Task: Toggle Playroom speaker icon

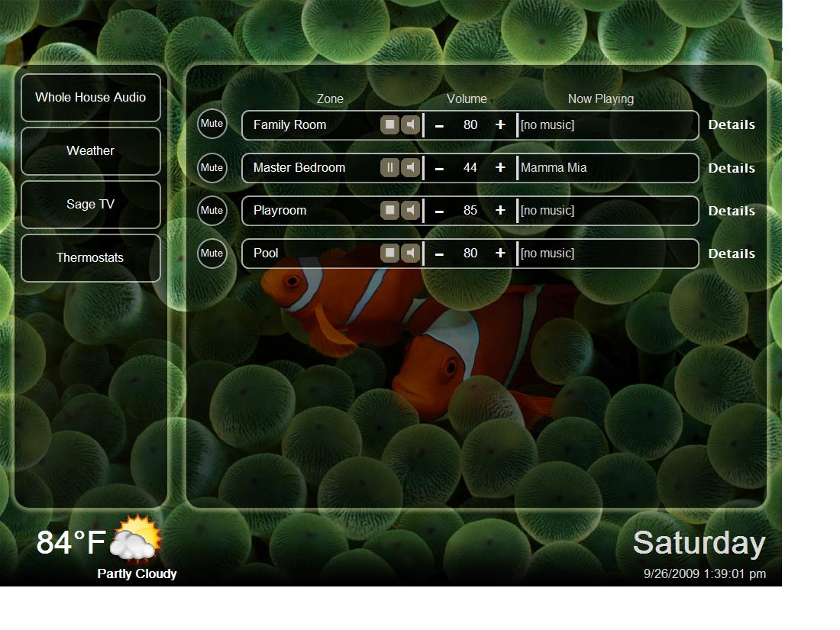Action: coord(410,210)
